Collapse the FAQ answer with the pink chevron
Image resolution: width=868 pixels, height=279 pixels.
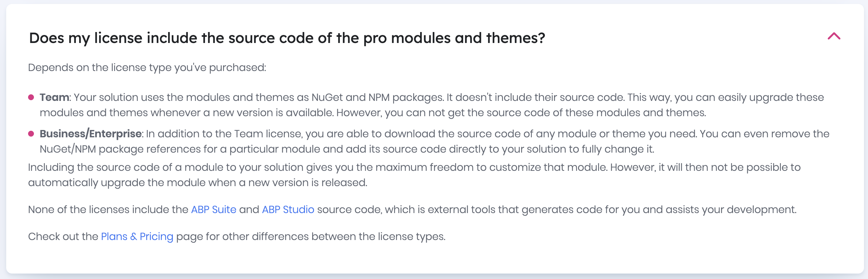(x=834, y=36)
